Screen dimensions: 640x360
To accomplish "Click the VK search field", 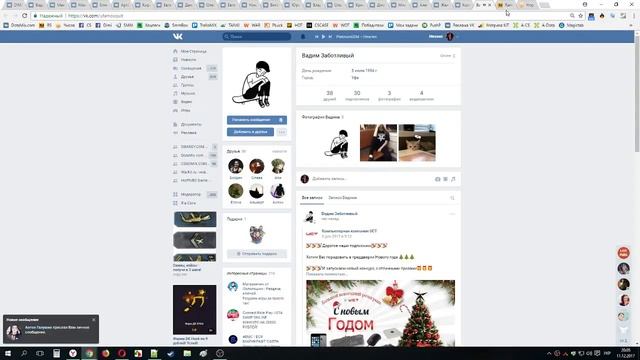I will (257, 36).
